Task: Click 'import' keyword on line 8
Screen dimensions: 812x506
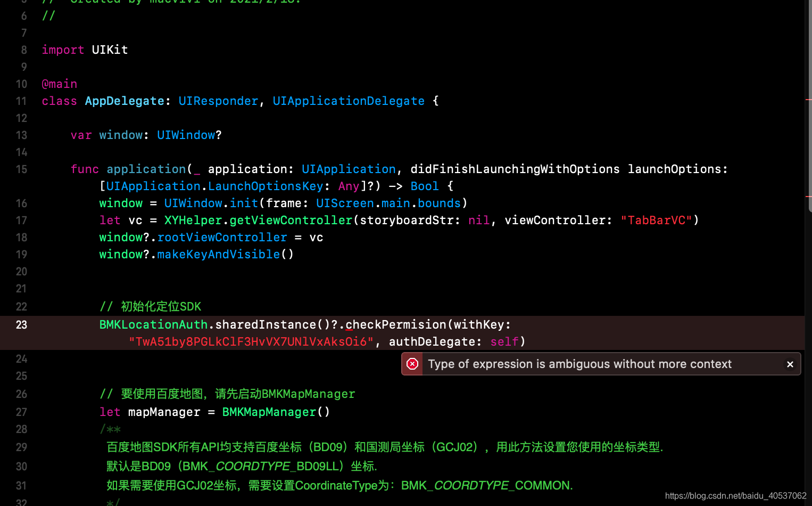Action: [63, 50]
